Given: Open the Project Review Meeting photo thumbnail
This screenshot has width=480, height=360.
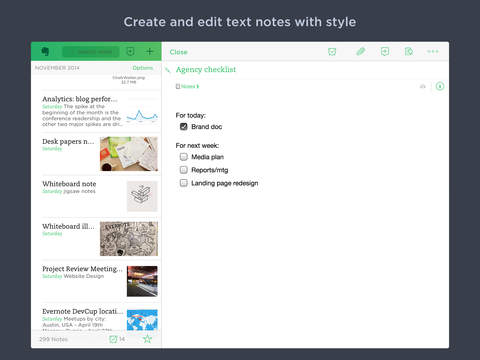Looking at the screenshot, I should 142,281.
